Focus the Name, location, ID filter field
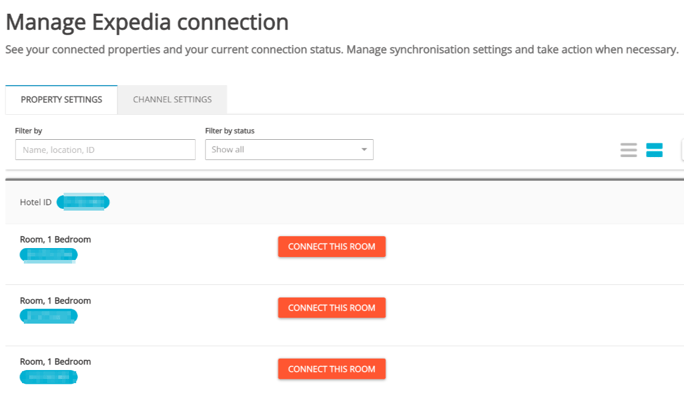The width and height of the screenshot is (684, 398). tap(105, 150)
